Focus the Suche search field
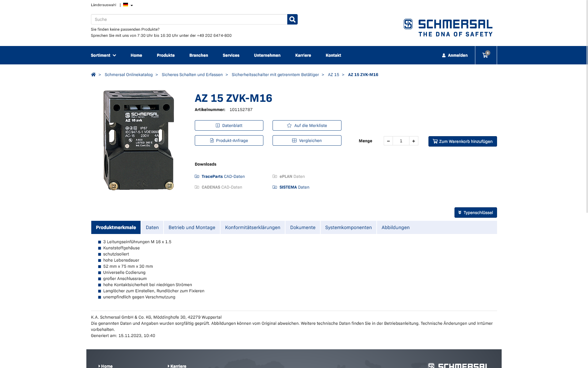Screen dimensions: 588x368 189,19
